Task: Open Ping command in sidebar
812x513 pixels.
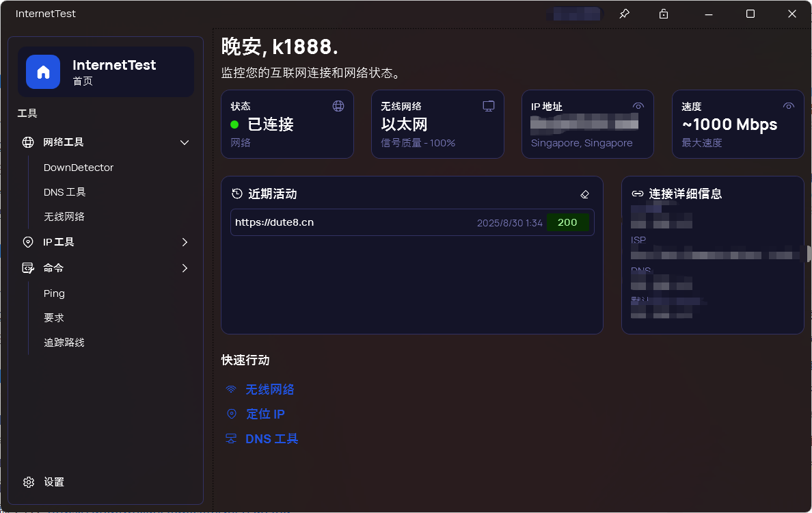Action: (x=54, y=293)
